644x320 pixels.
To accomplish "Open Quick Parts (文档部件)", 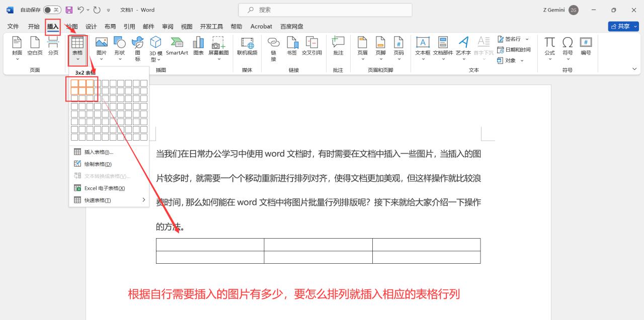I will [x=443, y=48].
